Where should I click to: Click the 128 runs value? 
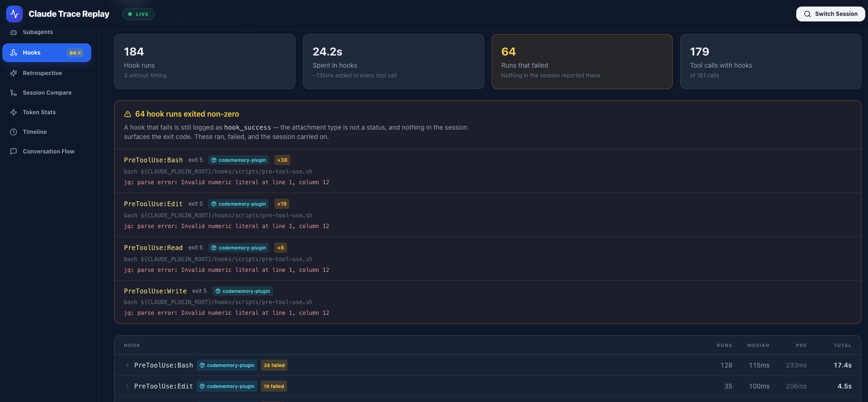(x=726, y=365)
